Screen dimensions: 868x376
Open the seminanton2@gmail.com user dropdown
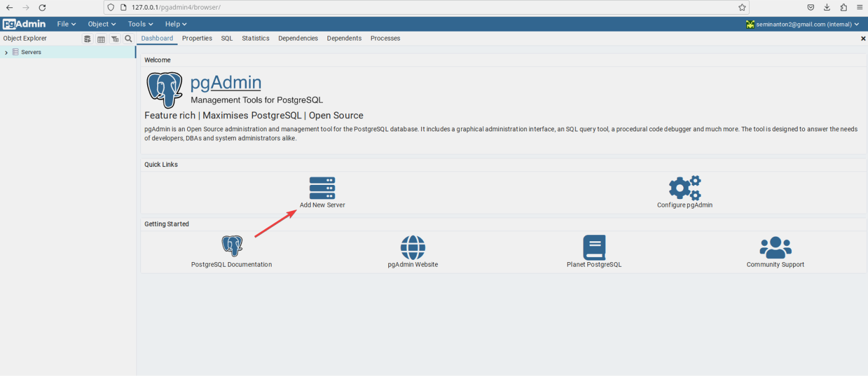tap(803, 24)
